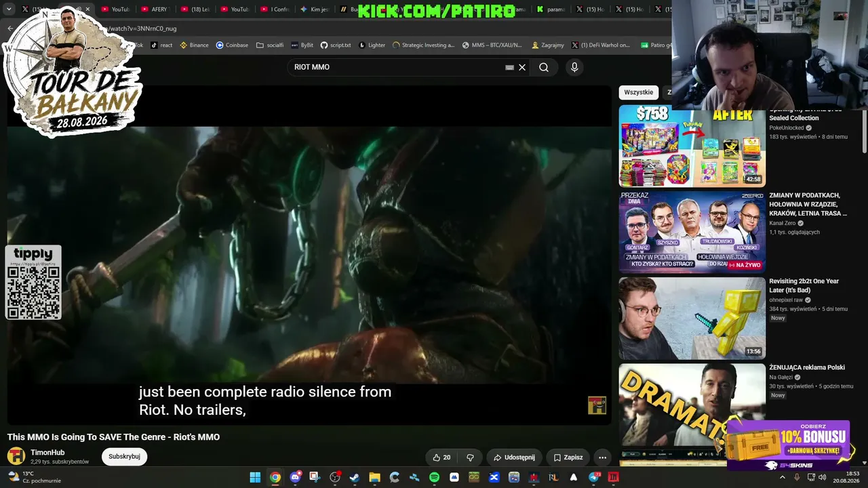Open the Coinbase bookmark

[232, 45]
